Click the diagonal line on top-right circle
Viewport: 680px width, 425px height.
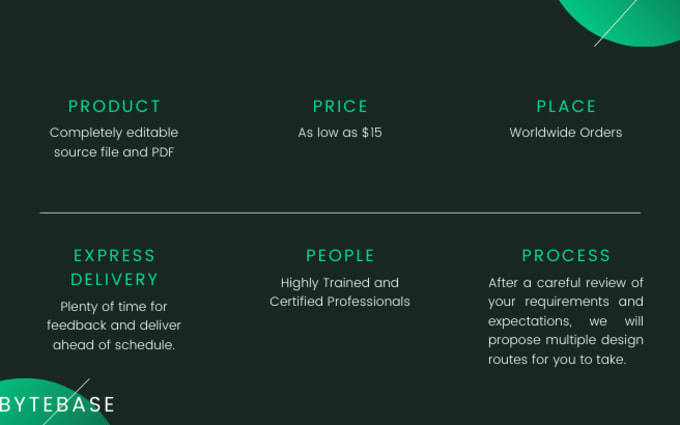[615, 23]
